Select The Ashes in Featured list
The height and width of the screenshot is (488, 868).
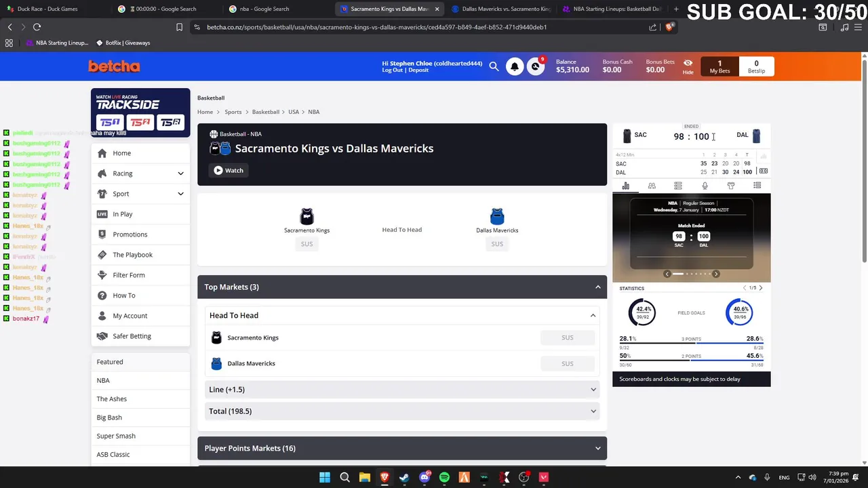(x=140, y=399)
